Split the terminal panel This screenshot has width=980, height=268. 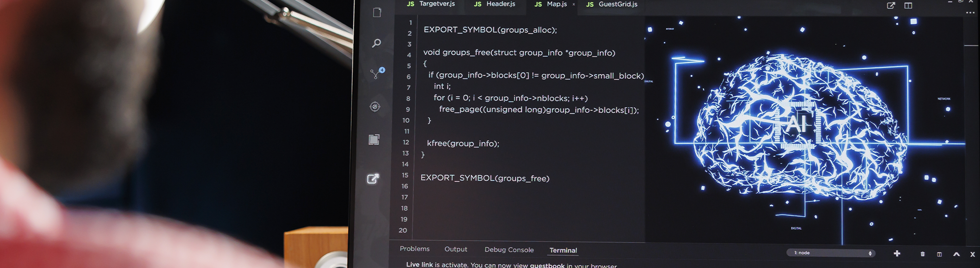point(939,254)
